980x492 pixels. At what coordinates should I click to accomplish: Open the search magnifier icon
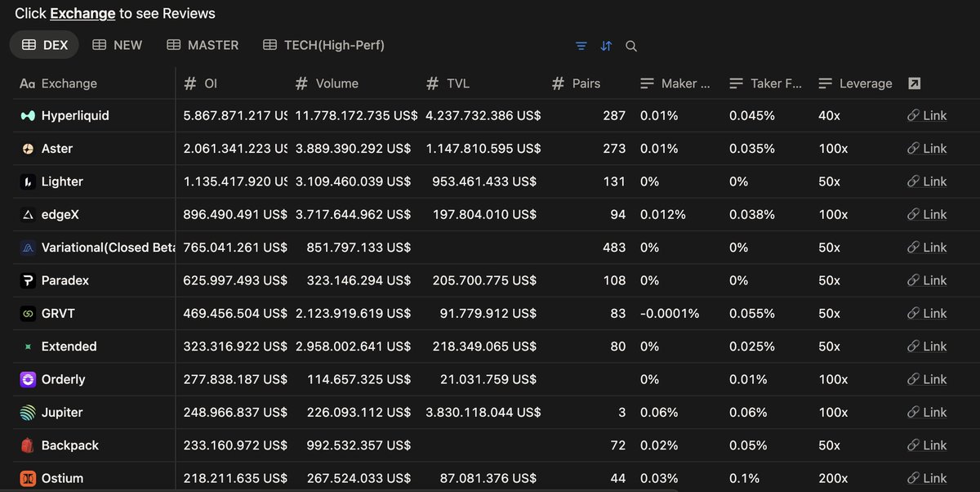(631, 46)
